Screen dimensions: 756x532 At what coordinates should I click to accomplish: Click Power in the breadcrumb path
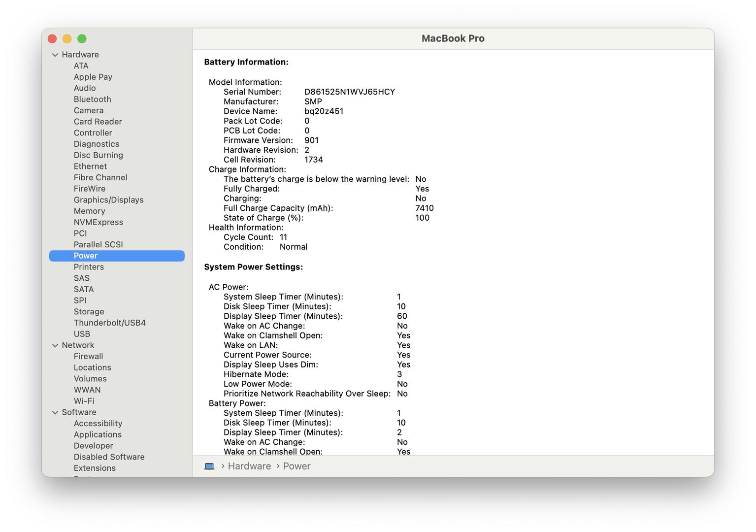click(296, 466)
